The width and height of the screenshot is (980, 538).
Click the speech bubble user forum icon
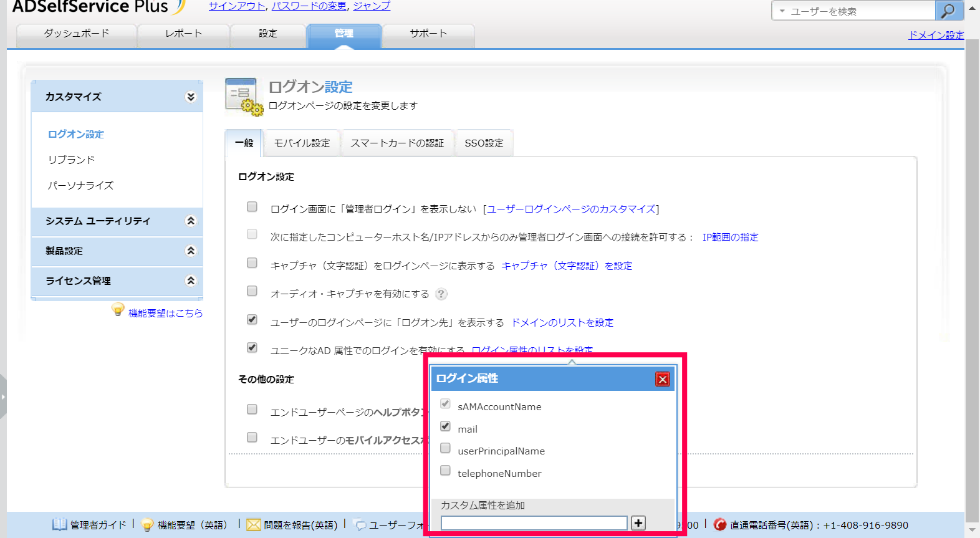tap(360, 525)
